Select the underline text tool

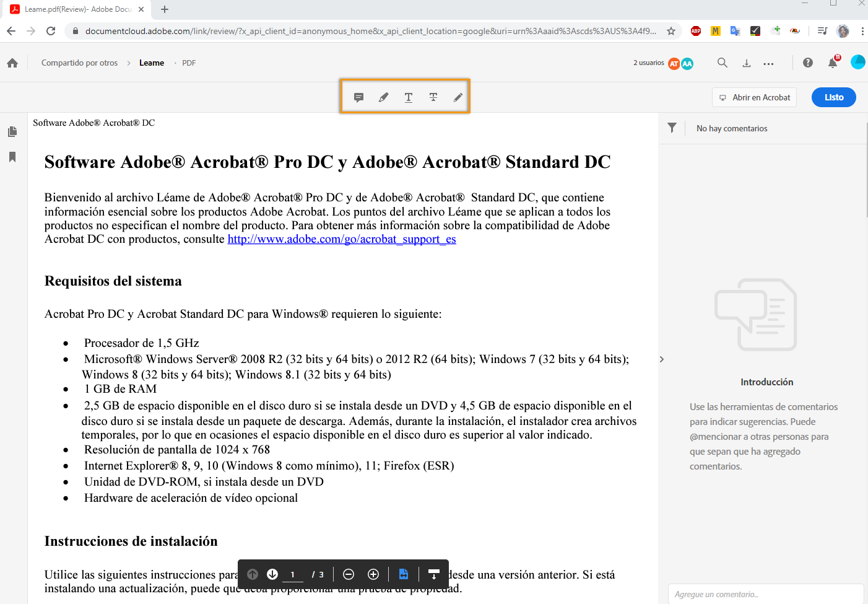click(x=408, y=97)
